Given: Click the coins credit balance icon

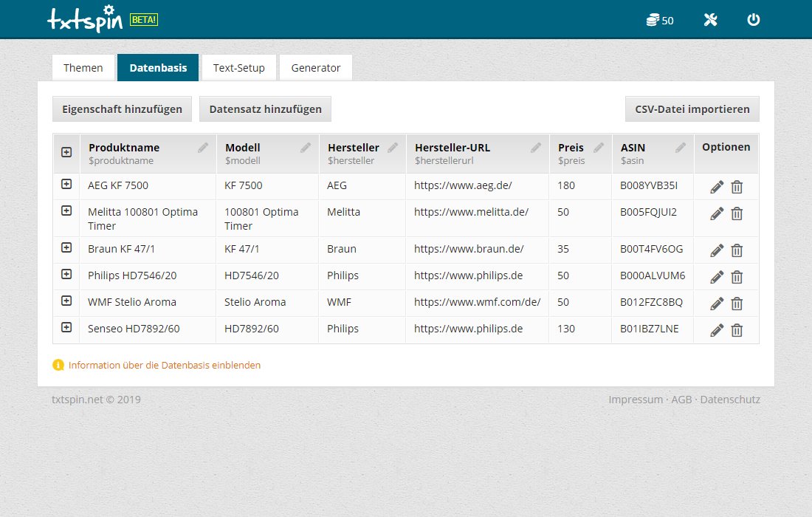Looking at the screenshot, I should click(652, 20).
